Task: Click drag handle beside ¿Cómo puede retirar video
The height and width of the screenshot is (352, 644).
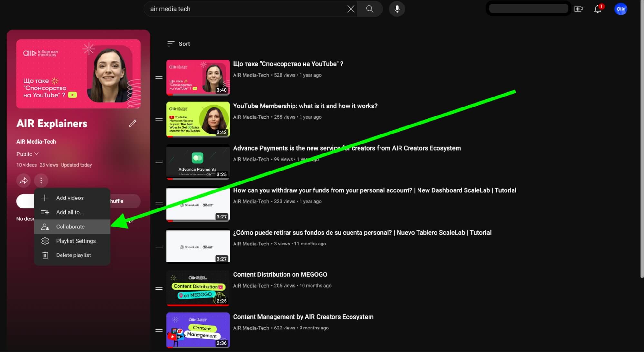Action: [x=159, y=246]
